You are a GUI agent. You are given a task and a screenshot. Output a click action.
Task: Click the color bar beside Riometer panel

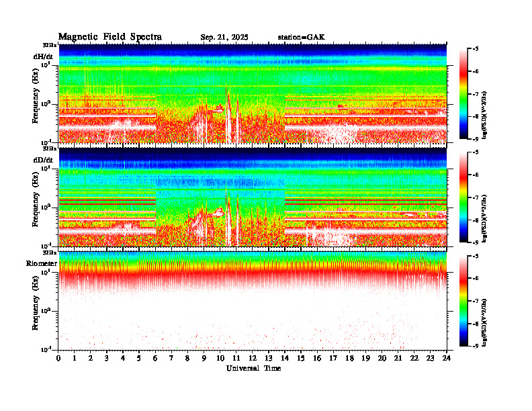[463, 301]
